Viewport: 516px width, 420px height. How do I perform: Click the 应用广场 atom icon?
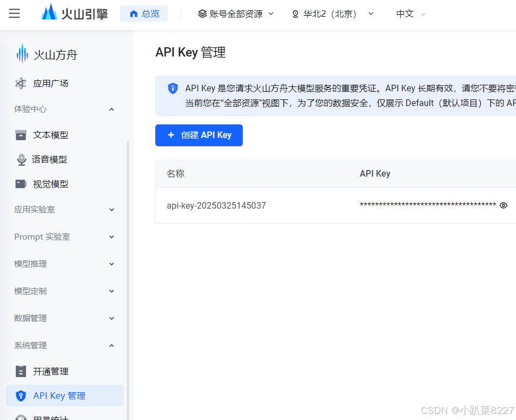21,83
